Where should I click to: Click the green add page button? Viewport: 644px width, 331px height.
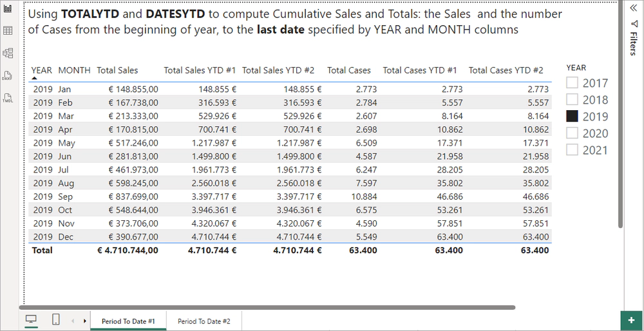pyautogui.click(x=631, y=320)
